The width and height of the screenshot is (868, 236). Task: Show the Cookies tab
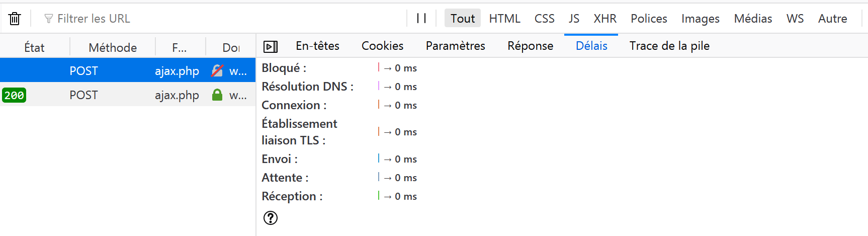(x=382, y=46)
